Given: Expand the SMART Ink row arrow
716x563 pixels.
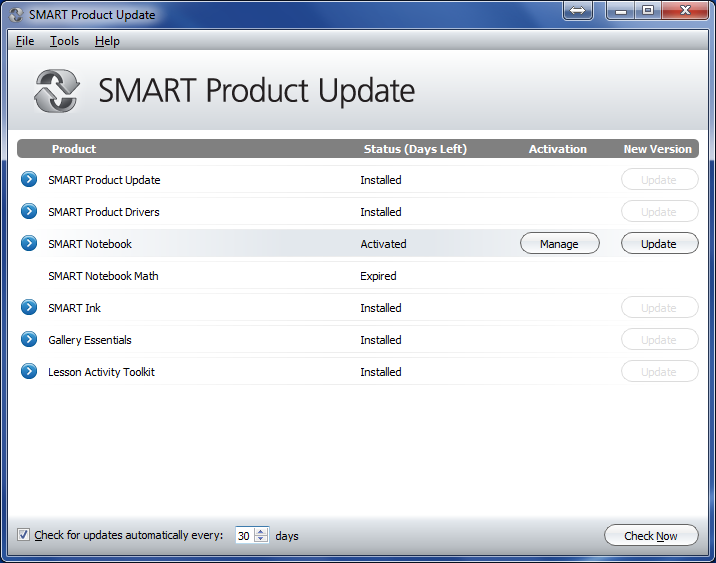Looking at the screenshot, I should point(29,307).
